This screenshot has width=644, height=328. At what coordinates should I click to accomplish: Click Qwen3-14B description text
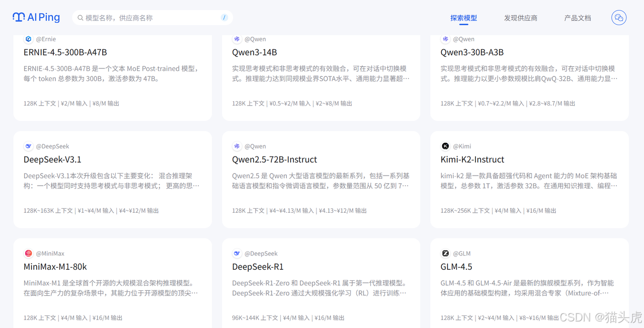320,73
